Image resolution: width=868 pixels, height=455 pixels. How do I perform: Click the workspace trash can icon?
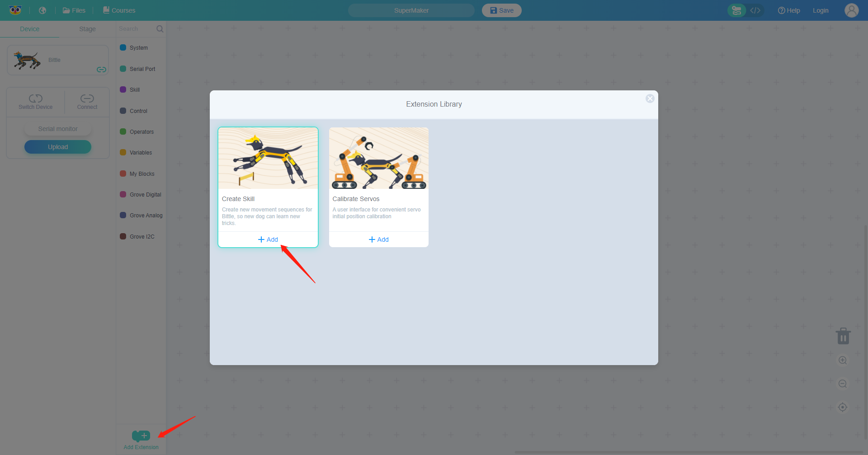pos(843,336)
